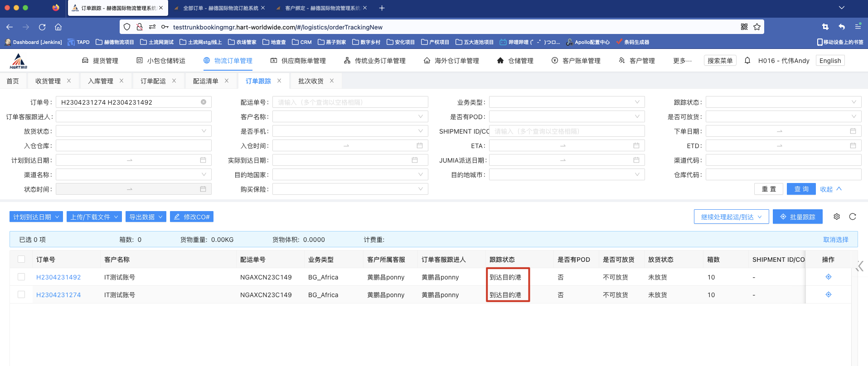Open order link H2304231492

coord(58,277)
